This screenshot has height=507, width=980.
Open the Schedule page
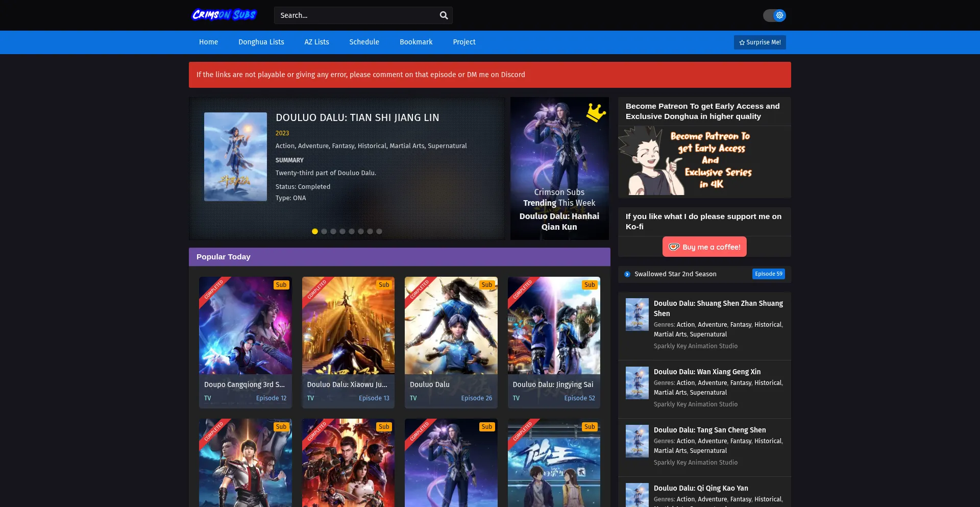[x=364, y=42]
